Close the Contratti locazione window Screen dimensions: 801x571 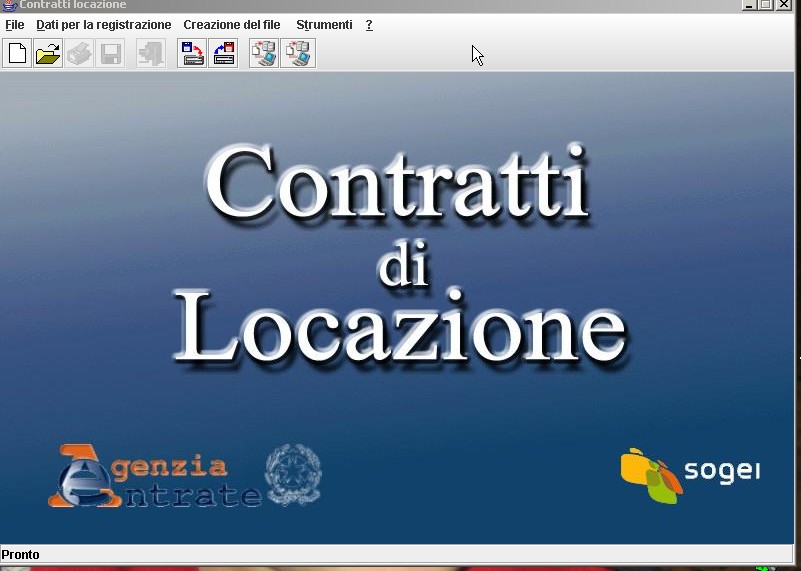784,5
